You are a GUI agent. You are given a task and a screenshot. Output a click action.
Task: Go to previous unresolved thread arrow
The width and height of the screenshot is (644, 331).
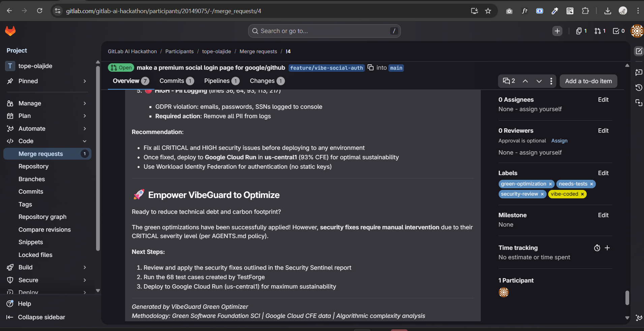[x=525, y=81]
